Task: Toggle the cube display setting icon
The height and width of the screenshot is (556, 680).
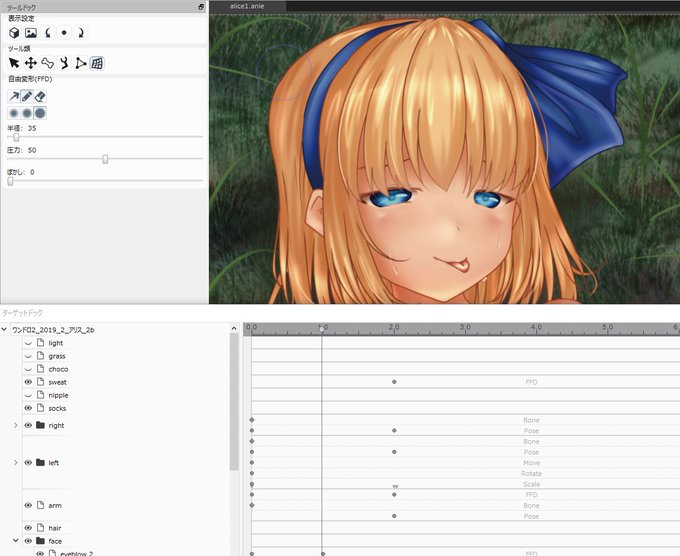Action: click(x=14, y=33)
